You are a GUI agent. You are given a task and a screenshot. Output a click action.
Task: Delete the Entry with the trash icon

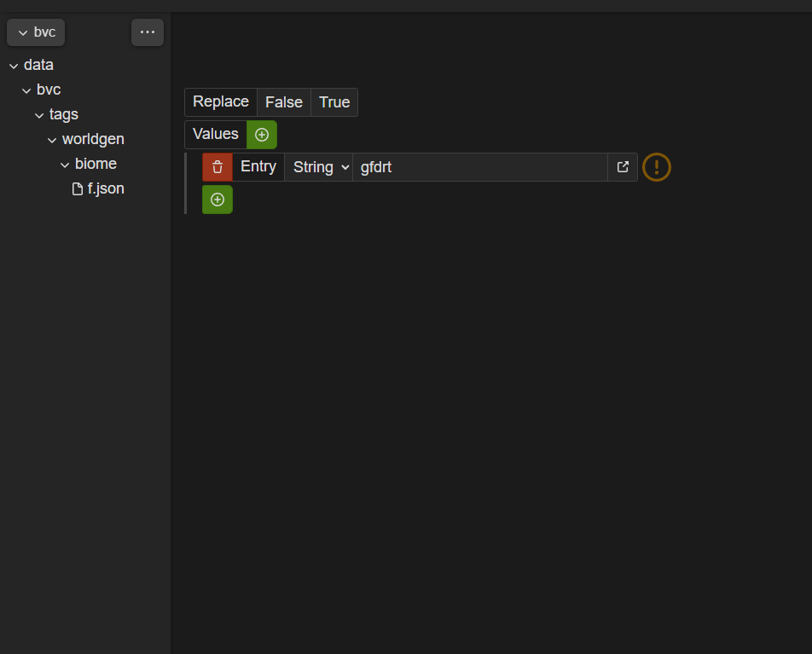pyautogui.click(x=217, y=167)
